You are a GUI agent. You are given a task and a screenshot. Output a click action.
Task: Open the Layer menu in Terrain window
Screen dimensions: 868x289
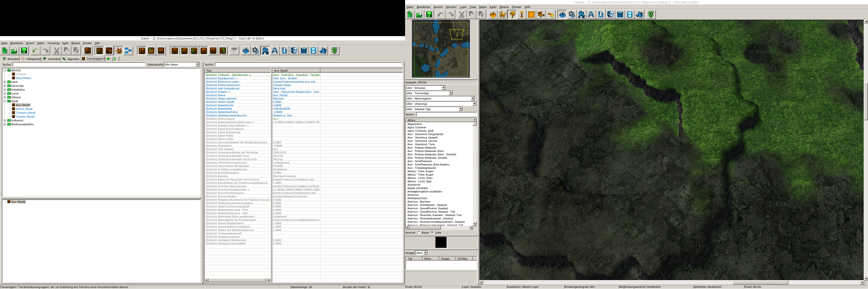(x=463, y=7)
